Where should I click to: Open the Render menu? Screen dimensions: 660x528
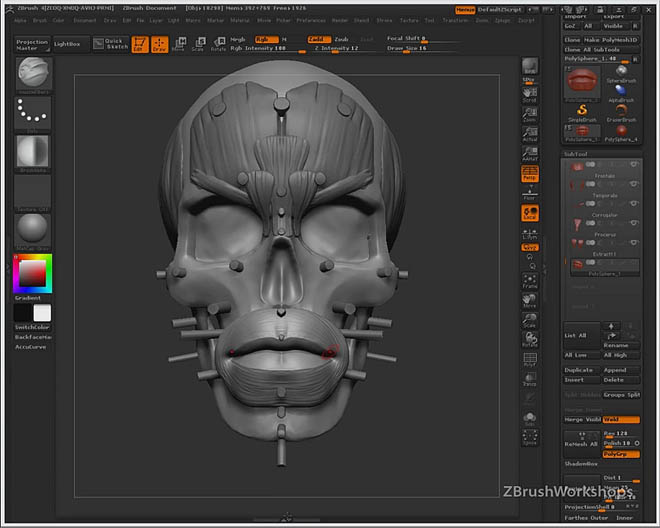click(x=340, y=20)
